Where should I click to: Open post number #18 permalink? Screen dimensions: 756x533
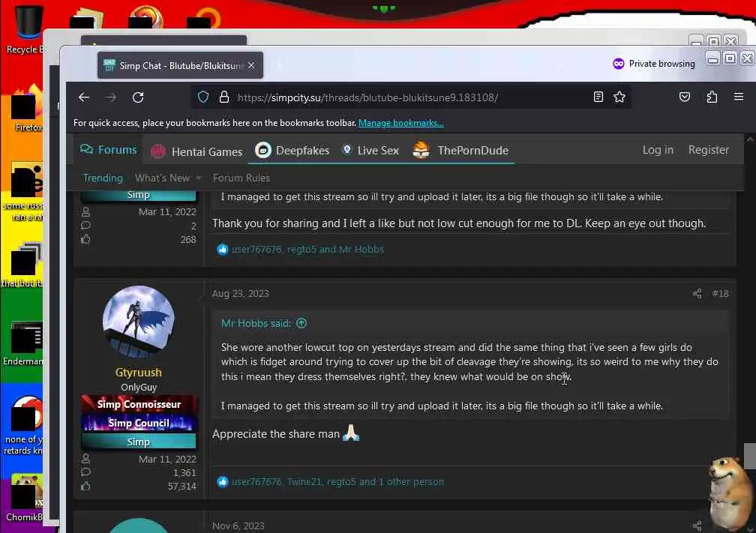point(720,294)
